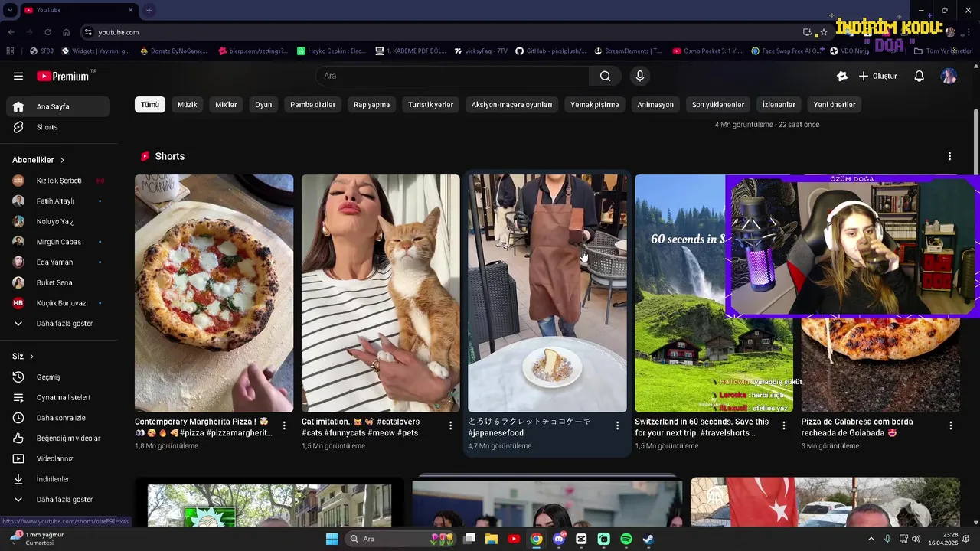This screenshot has height=551, width=980.
Task: Open Daha sonra izle list
Action: tap(58, 418)
